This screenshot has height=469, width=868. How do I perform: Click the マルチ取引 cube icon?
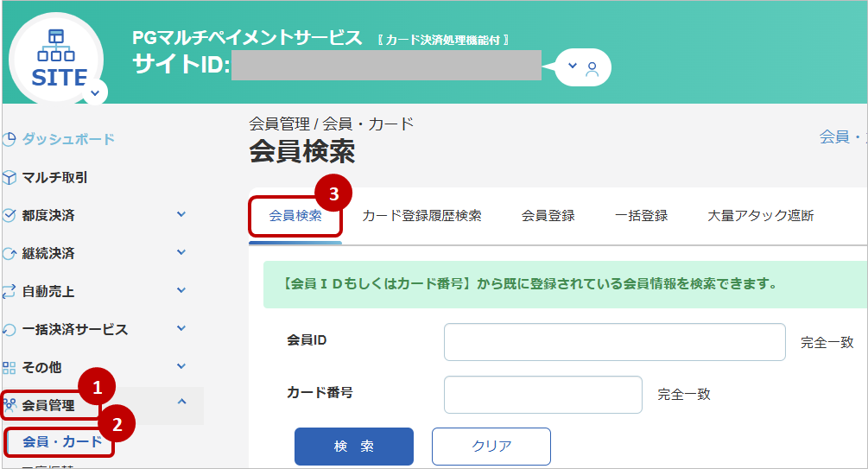9,177
